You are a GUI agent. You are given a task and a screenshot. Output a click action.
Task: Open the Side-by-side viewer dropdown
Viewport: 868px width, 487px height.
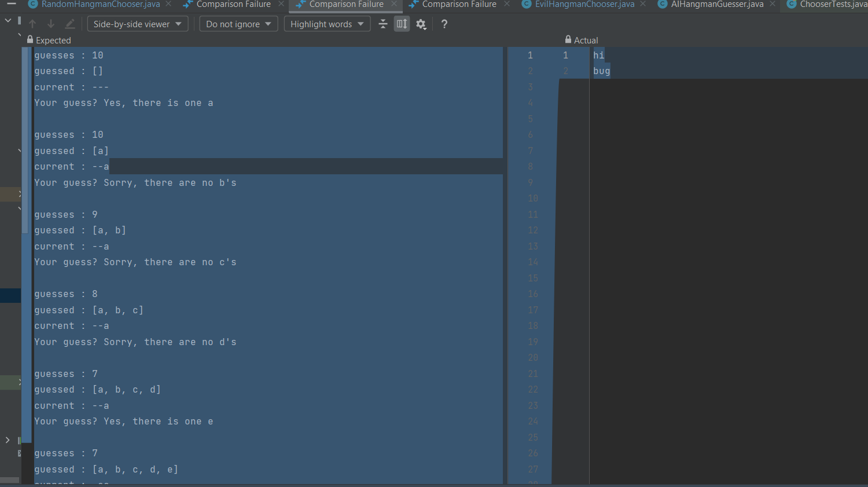tap(137, 24)
